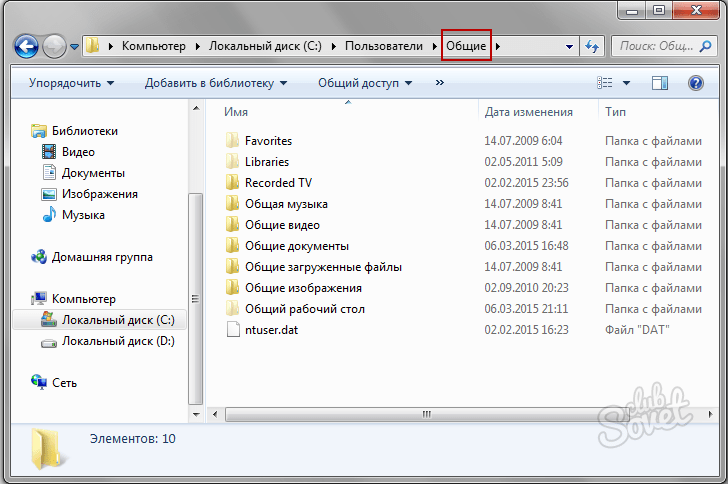Select the Favorites folder
The width and height of the screenshot is (728, 484).
pos(268,141)
